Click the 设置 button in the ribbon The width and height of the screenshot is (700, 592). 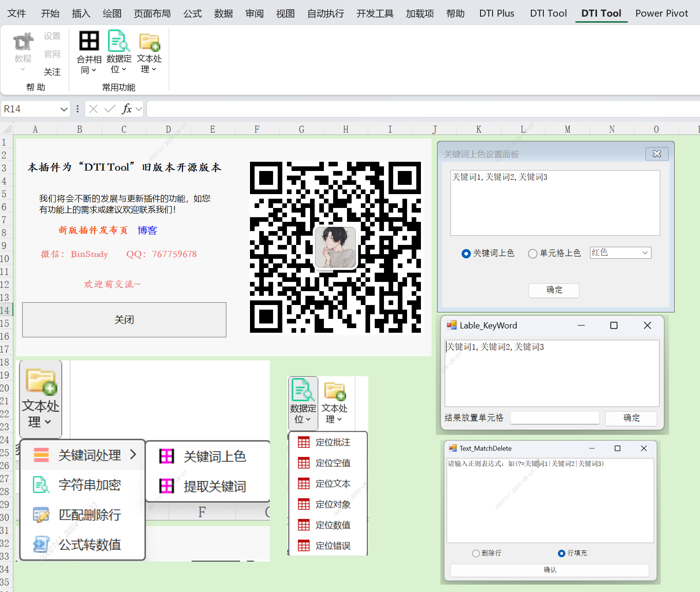tap(52, 36)
